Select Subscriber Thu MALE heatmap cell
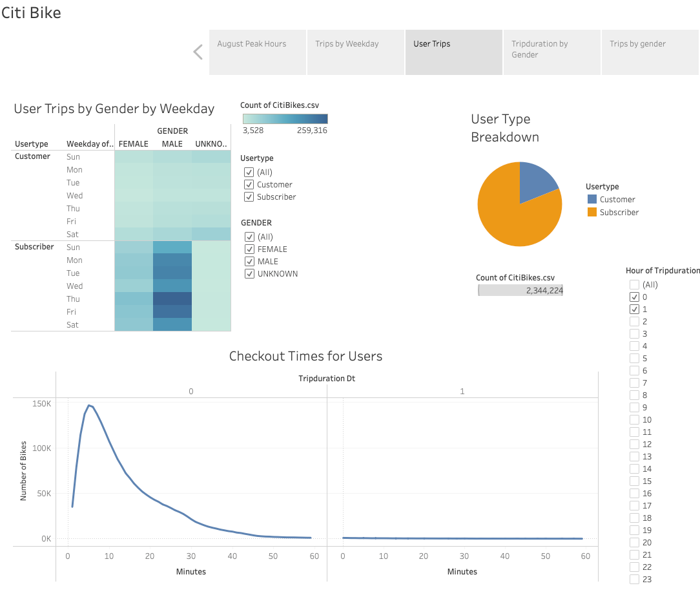Image resolution: width=700 pixels, height=599 pixels. pyautogui.click(x=172, y=299)
